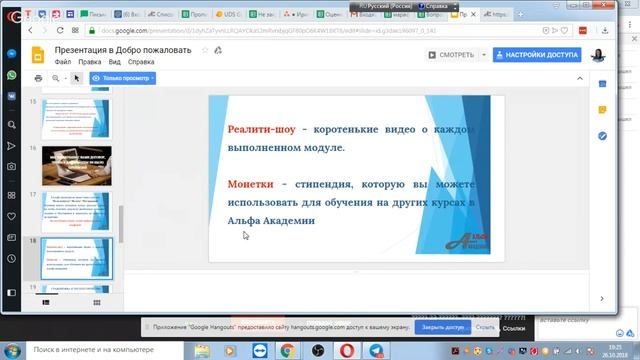Image resolution: width=640 pixels, height=360 pixels.
Task: Open Keep notes in right side panel
Action: (602, 110)
